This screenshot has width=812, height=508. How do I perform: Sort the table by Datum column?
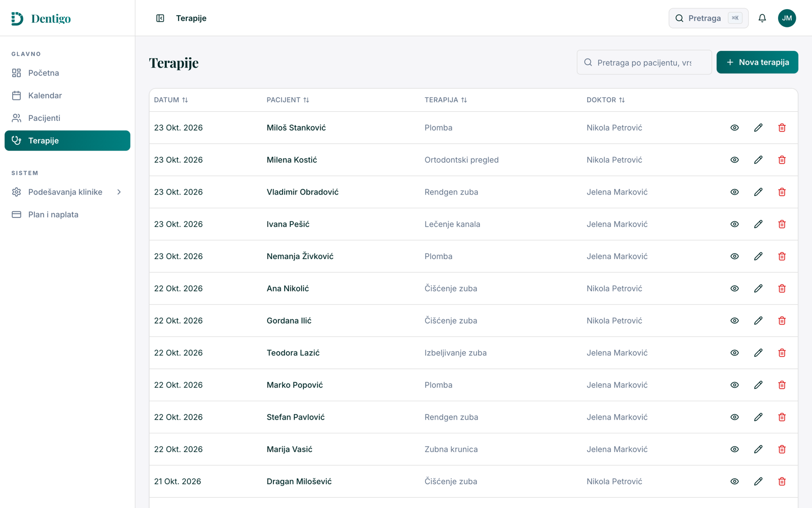pyautogui.click(x=171, y=100)
